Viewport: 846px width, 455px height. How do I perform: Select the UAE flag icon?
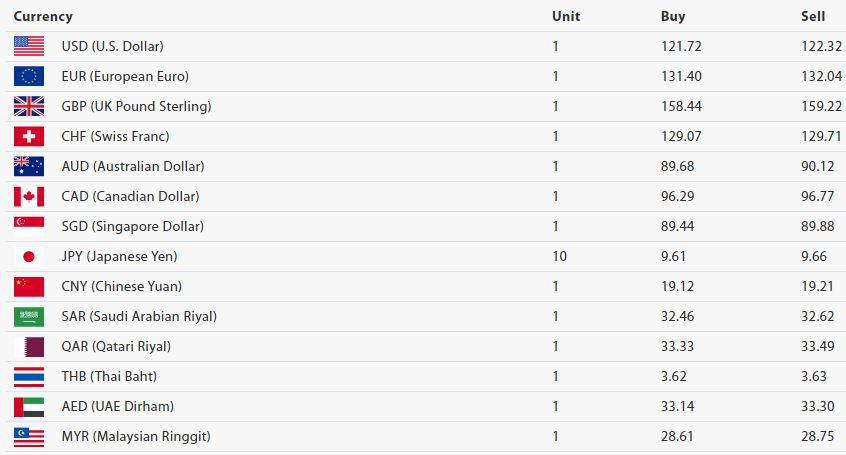(x=29, y=406)
